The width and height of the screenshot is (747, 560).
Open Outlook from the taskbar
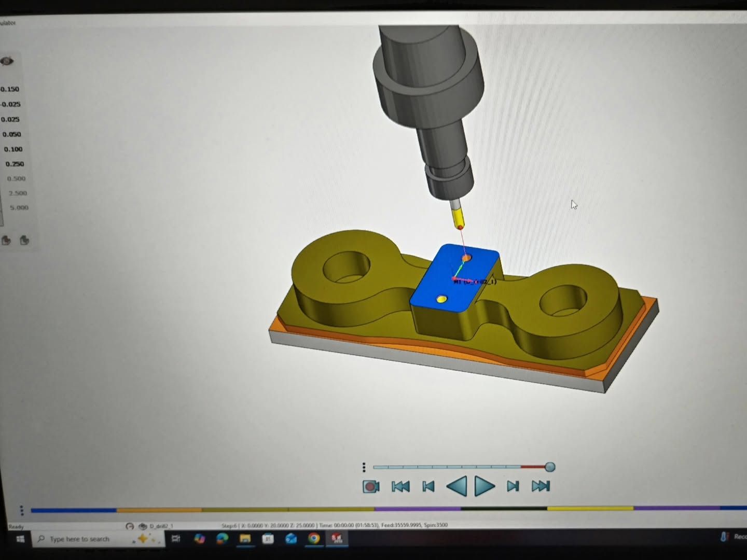point(290,539)
